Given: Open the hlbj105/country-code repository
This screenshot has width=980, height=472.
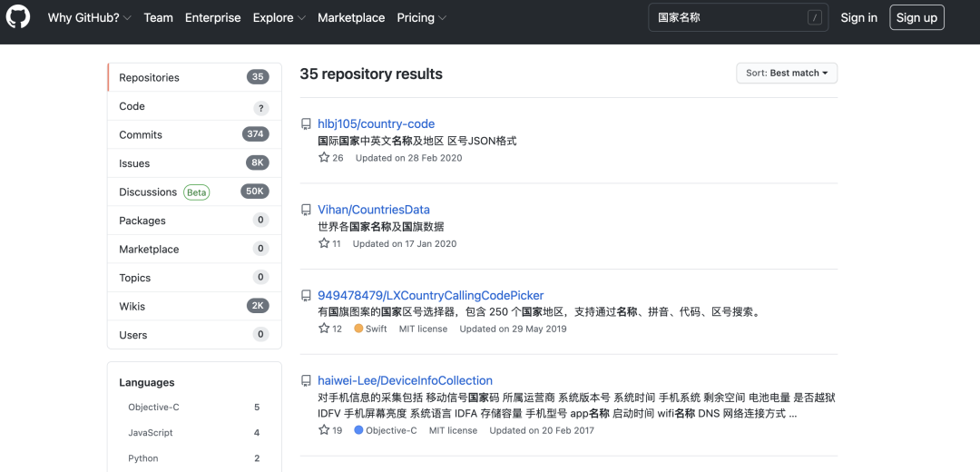Looking at the screenshot, I should [377, 123].
